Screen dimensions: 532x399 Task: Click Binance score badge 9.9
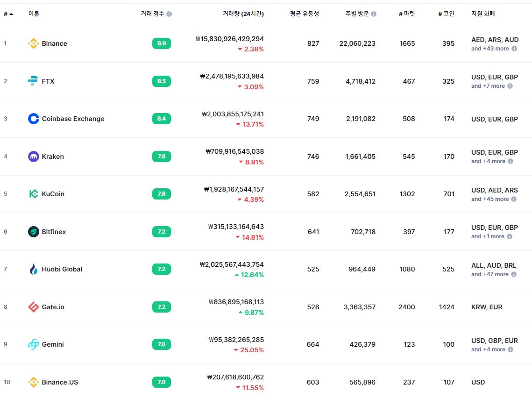[162, 43]
